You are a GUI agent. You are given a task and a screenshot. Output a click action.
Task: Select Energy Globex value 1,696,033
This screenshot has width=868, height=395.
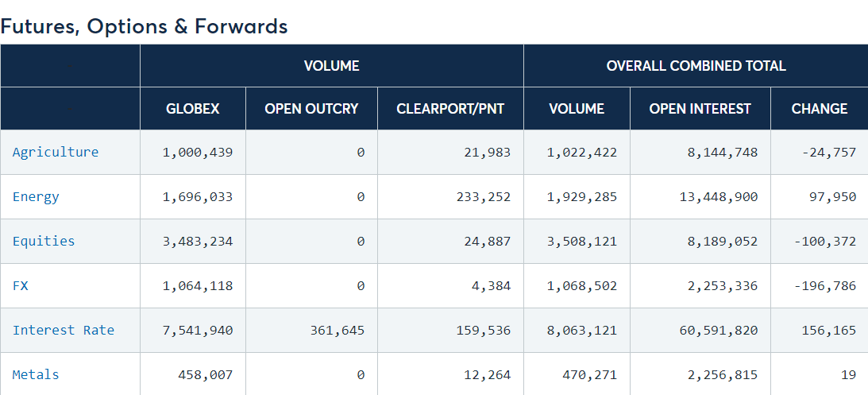198,196
